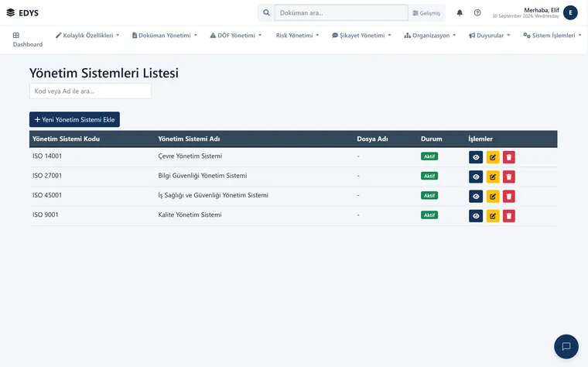The height and width of the screenshot is (367, 588).
Task: Click İşlemler column header
Action: (480, 139)
